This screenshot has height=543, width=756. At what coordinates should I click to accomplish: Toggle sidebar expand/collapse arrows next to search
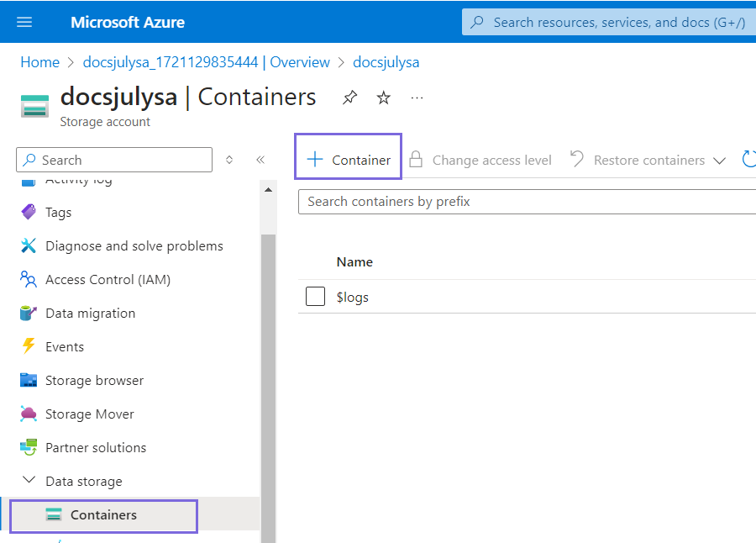click(230, 160)
